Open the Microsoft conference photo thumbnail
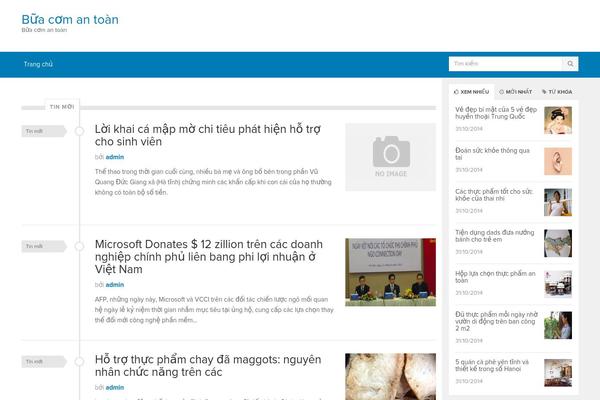 (391, 271)
